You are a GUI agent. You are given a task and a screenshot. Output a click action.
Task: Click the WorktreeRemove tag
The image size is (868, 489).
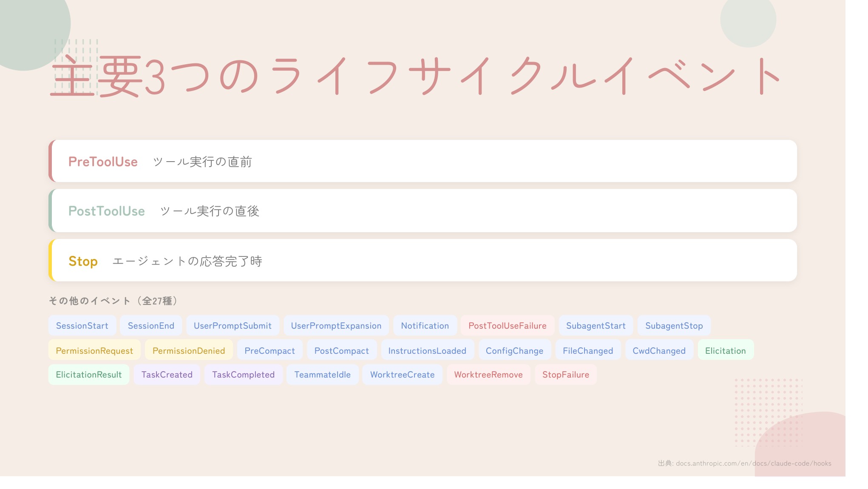pyautogui.click(x=488, y=375)
